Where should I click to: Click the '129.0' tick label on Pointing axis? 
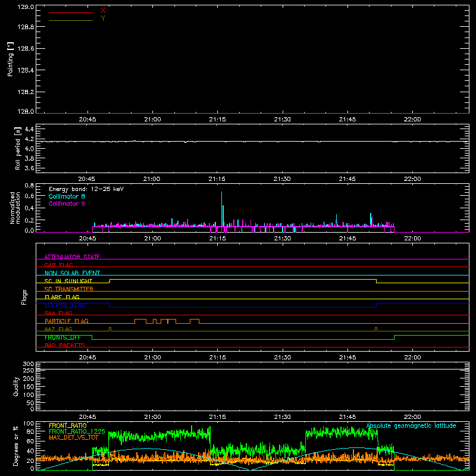26,7
